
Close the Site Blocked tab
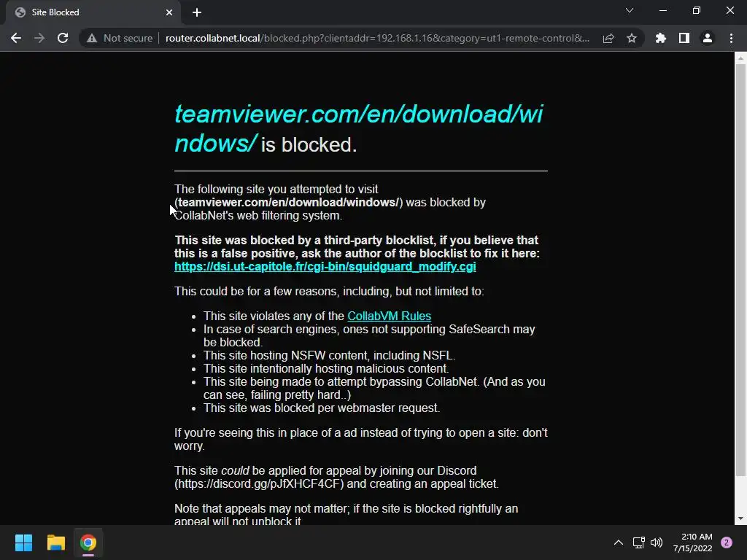click(169, 12)
